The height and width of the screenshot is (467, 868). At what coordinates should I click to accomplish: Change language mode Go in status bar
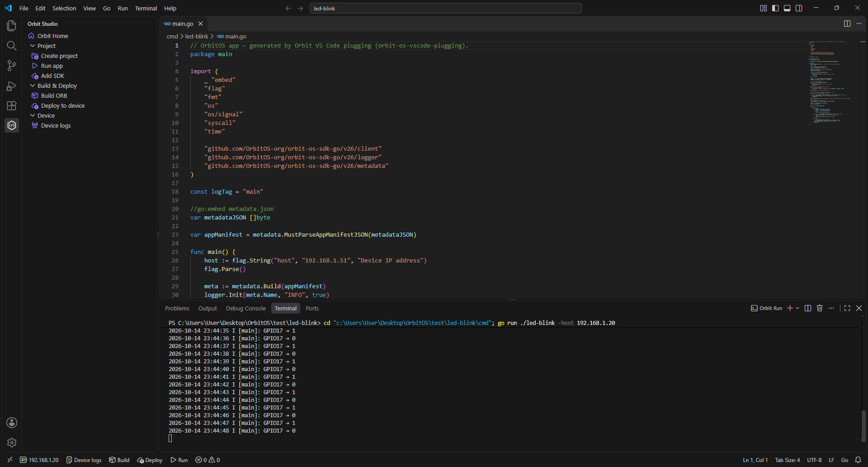click(844, 460)
